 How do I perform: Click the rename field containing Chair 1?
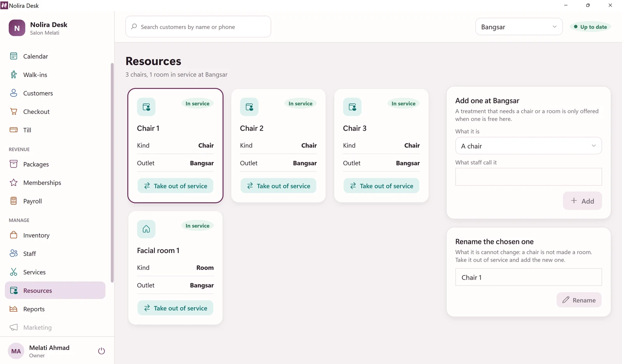(x=528, y=277)
